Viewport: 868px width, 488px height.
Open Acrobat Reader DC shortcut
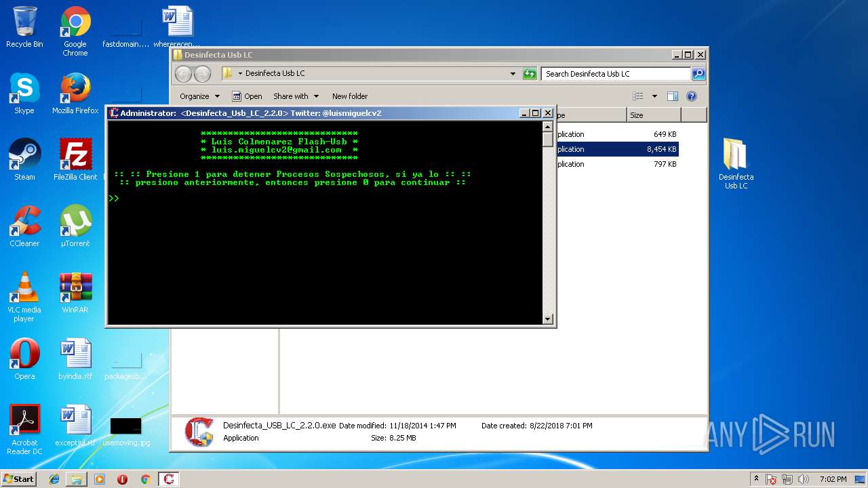tap(24, 430)
